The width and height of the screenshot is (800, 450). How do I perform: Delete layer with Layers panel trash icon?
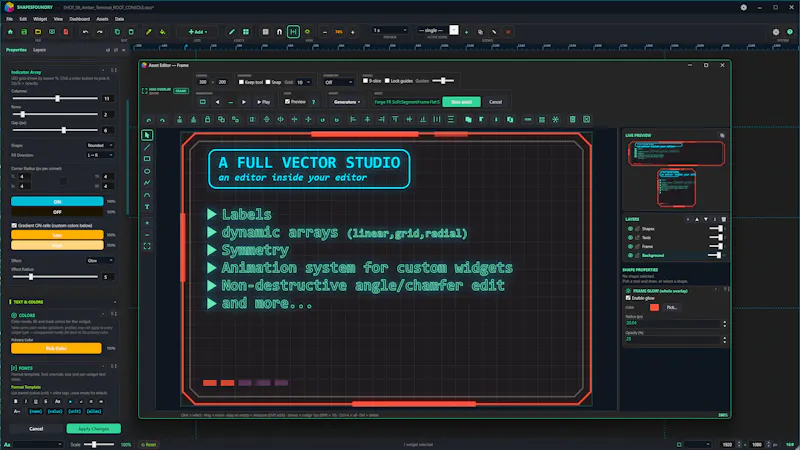723,219
